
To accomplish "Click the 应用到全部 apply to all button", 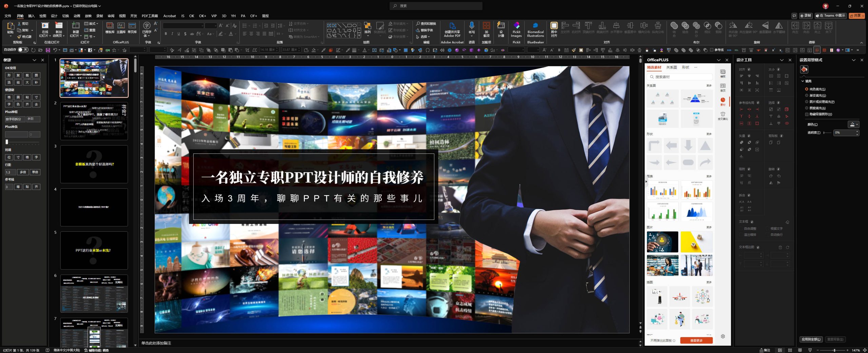I will tap(811, 339).
